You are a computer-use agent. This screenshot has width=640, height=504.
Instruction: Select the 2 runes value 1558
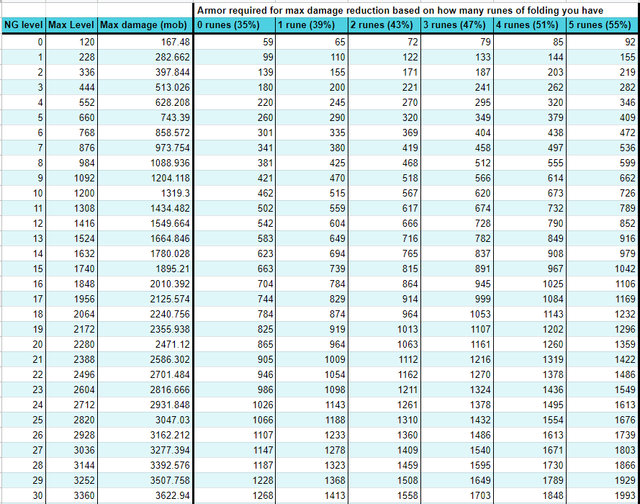[x=384, y=495]
